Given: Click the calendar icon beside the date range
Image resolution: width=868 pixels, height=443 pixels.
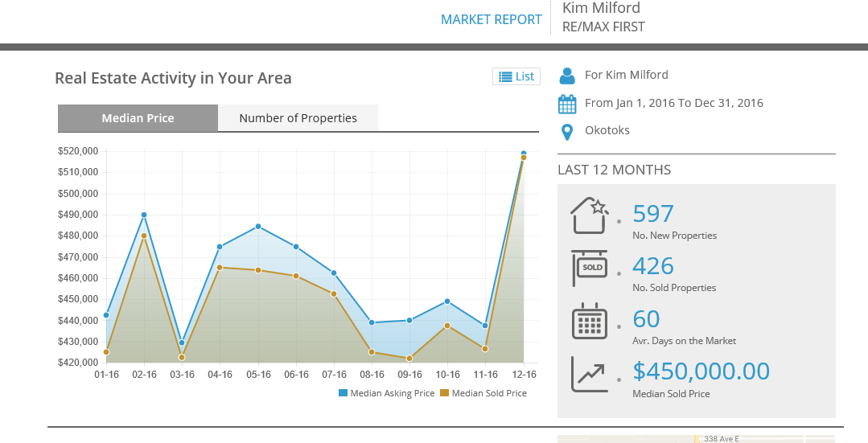Looking at the screenshot, I should (x=567, y=104).
